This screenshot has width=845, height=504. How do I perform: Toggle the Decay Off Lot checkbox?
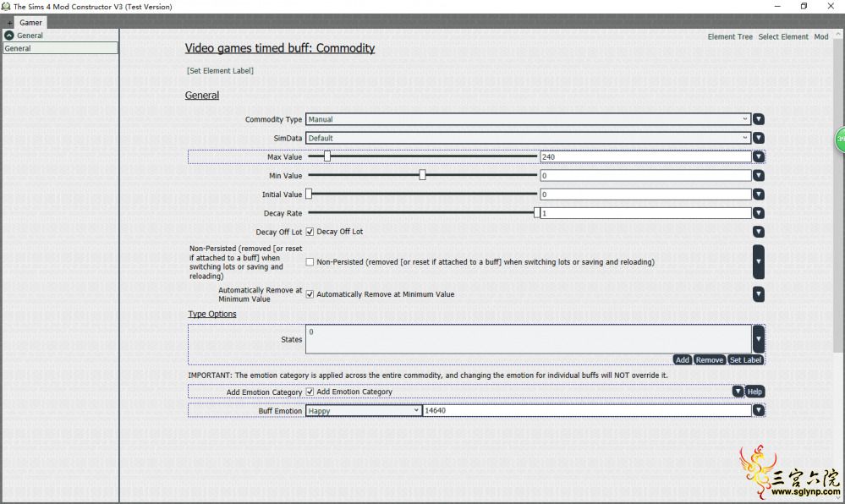310,232
